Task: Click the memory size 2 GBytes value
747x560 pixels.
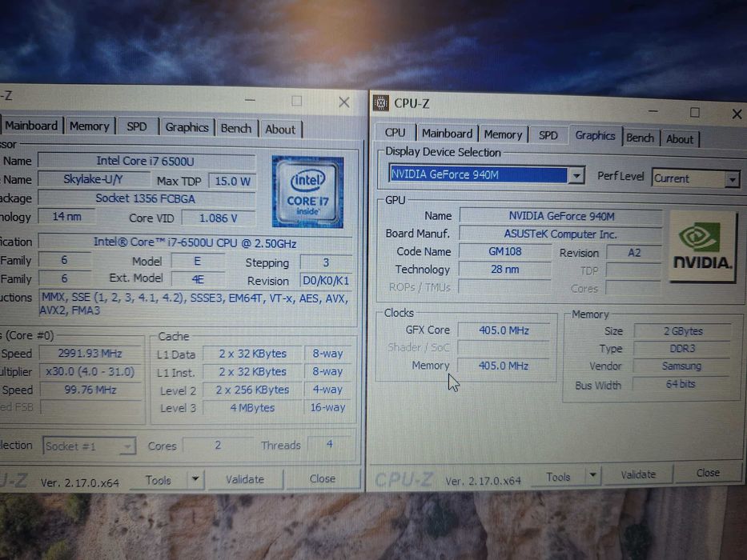Action: [683, 331]
